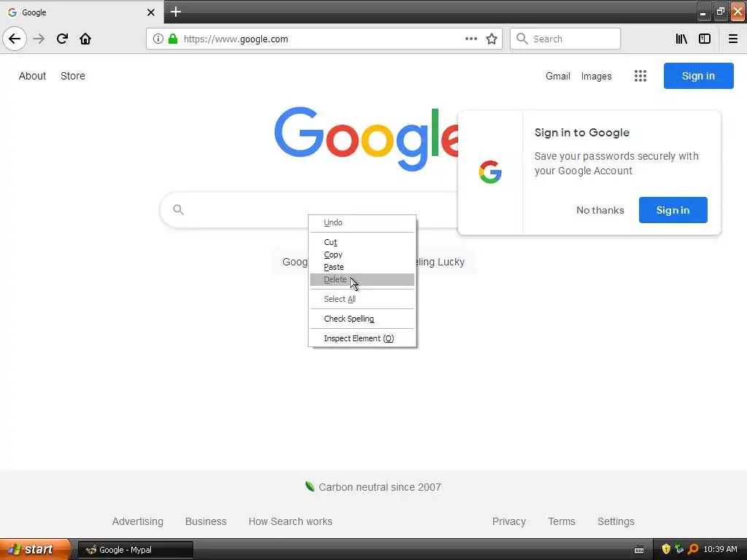Viewport: 747px width, 560px height.
Task: Open the on-screen keyboard tray icon
Action: click(x=639, y=550)
